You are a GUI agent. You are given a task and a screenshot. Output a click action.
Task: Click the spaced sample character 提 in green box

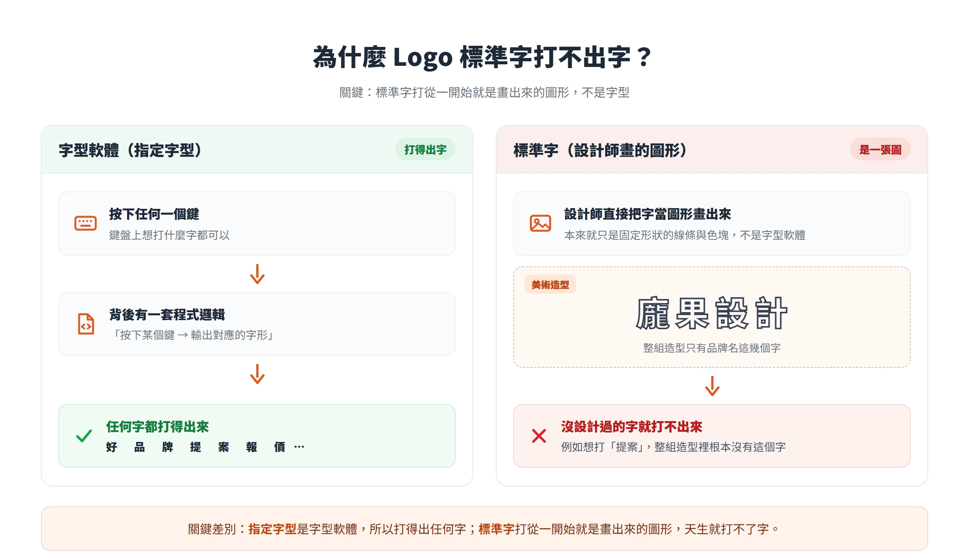196,446
